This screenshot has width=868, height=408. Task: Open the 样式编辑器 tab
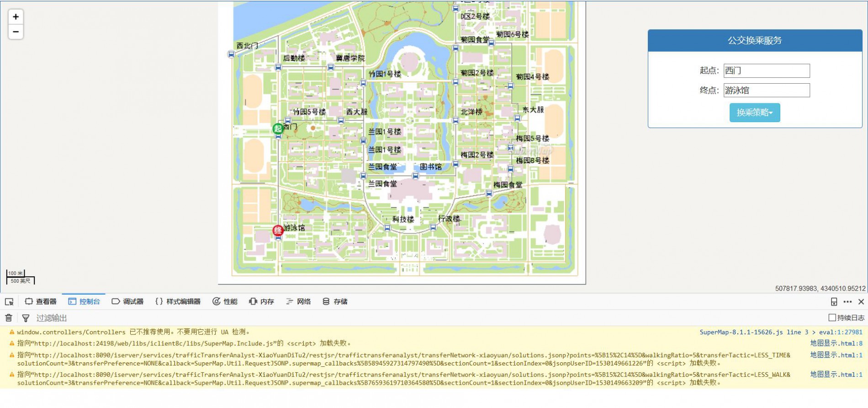click(x=178, y=302)
